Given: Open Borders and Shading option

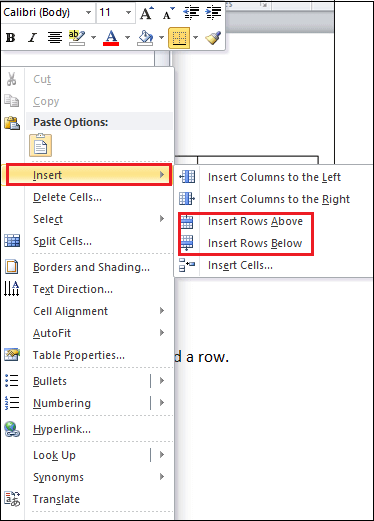Looking at the screenshot, I should point(91,267).
